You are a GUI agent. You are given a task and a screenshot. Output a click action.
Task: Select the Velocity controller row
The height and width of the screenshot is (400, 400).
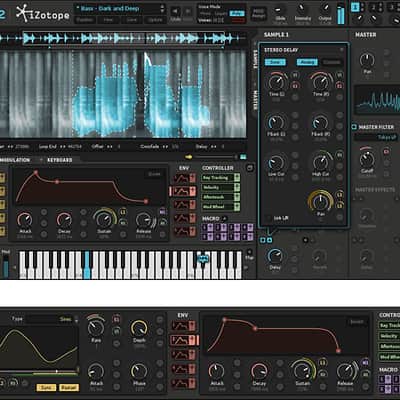(x=221, y=187)
